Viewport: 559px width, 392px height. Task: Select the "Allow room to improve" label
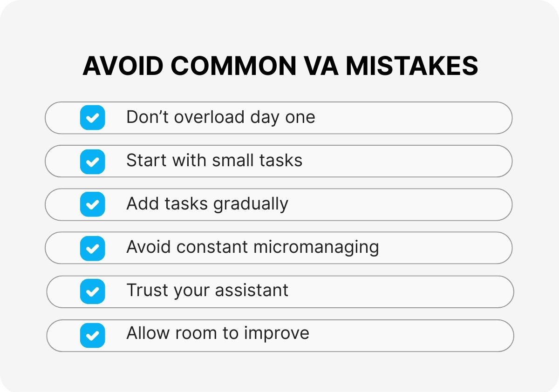click(x=218, y=333)
